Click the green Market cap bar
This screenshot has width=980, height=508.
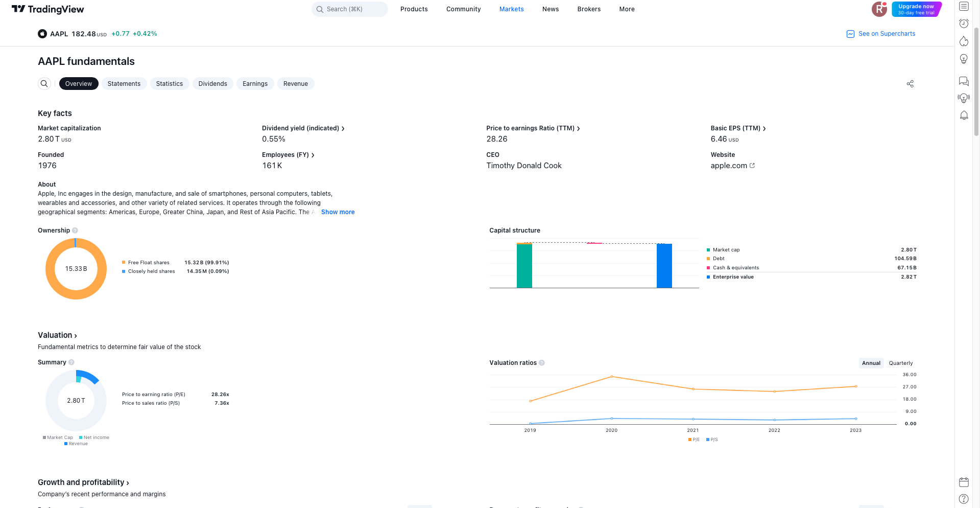coord(524,266)
